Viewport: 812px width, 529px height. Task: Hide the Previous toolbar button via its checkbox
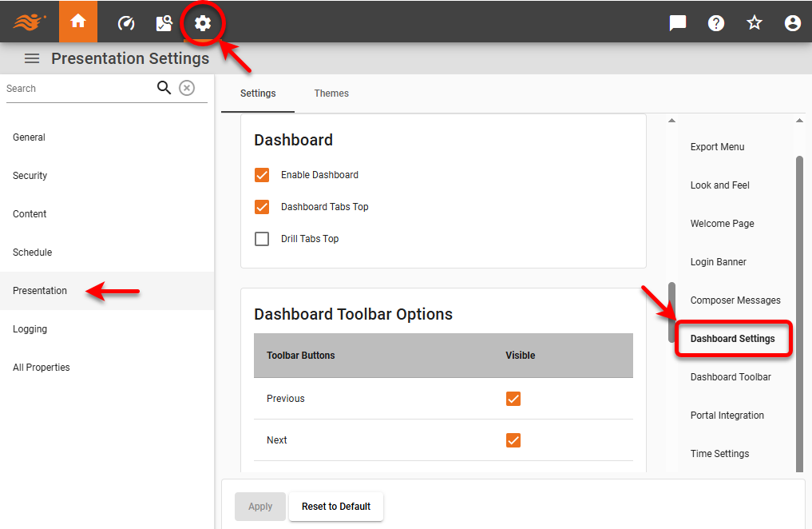(x=513, y=398)
